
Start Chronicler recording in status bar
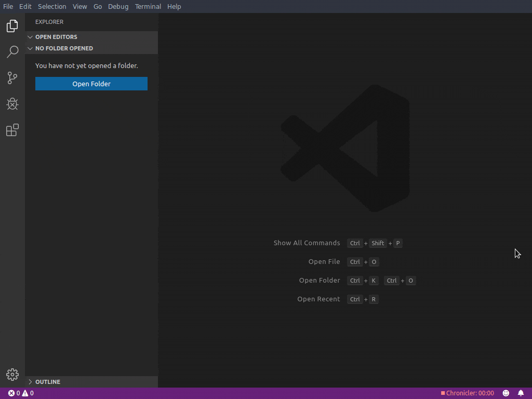(468, 393)
